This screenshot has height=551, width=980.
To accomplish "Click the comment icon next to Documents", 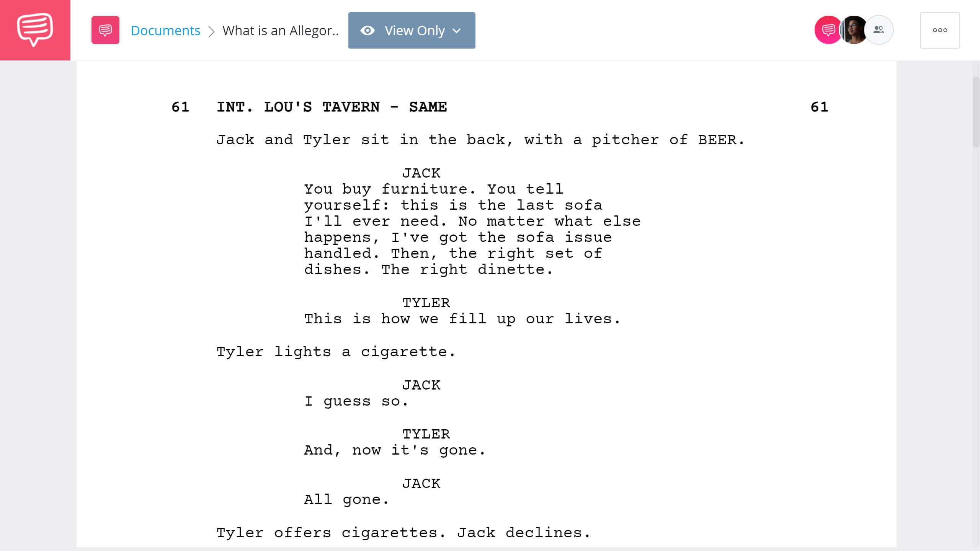I will tap(105, 30).
